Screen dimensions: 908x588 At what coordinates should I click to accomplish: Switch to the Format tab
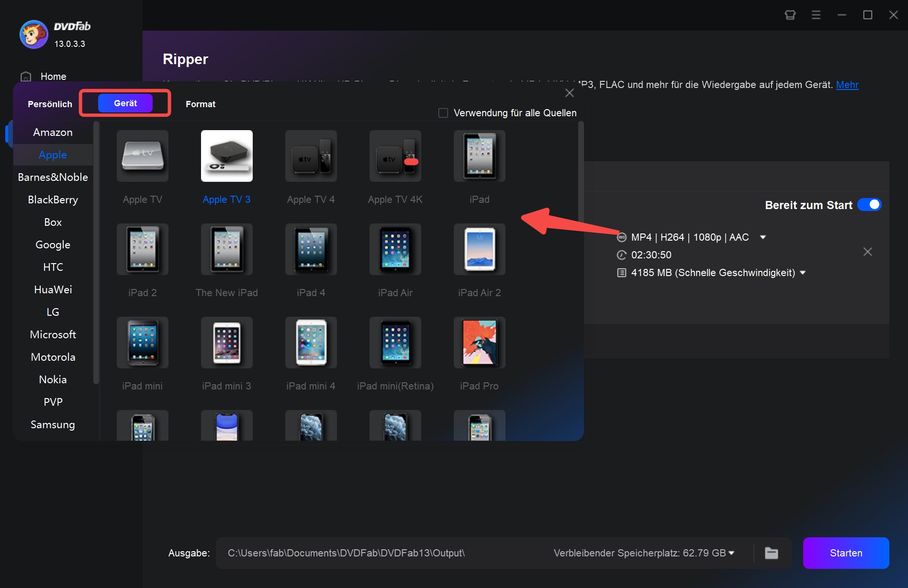201,104
